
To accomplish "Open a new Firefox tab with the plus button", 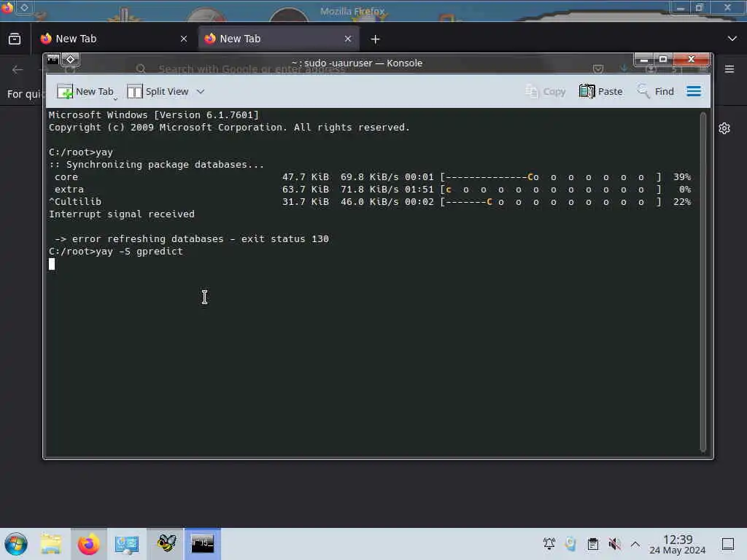I will (376, 39).
